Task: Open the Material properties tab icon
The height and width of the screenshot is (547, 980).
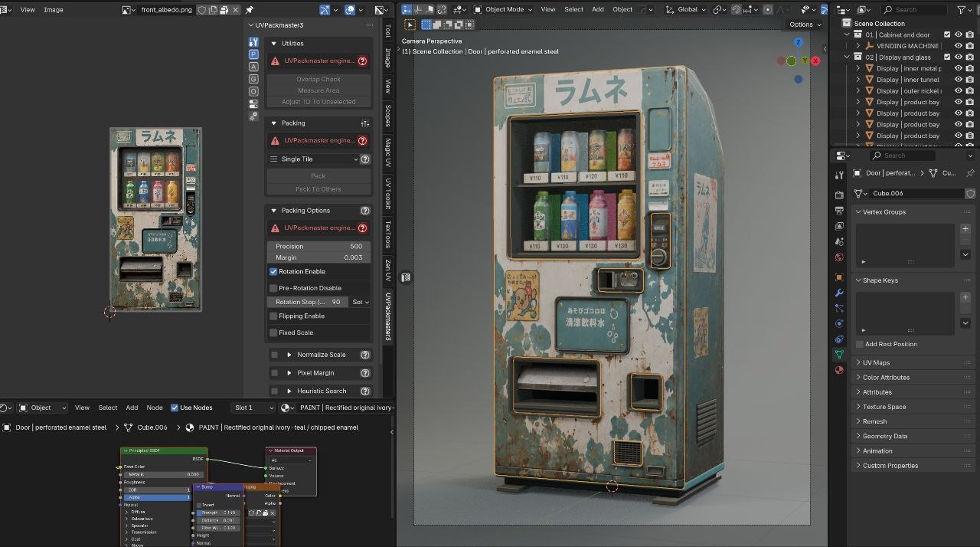Action: pyautogui.click(x=839, y=370)
